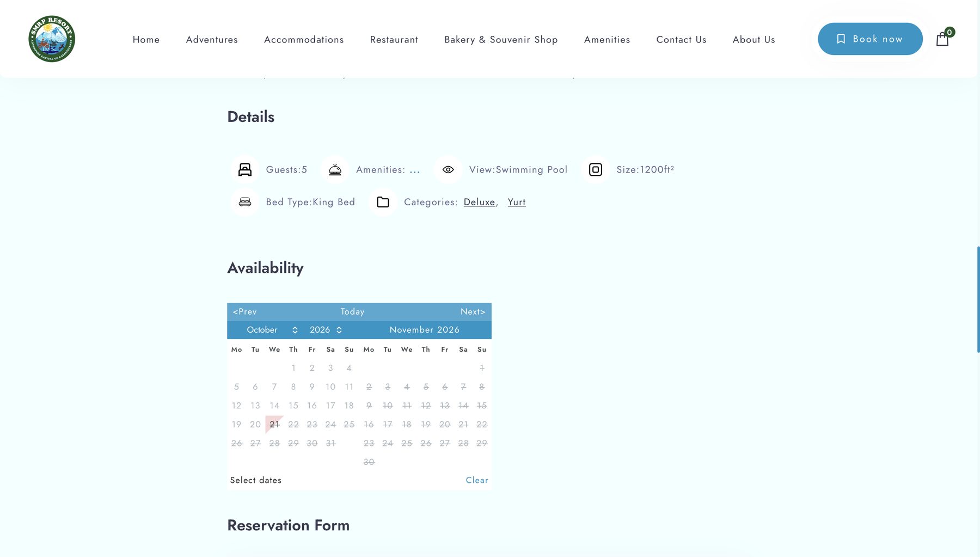Click the 'Select dates' label
The image size is (980, 557).
pos(256,480)
